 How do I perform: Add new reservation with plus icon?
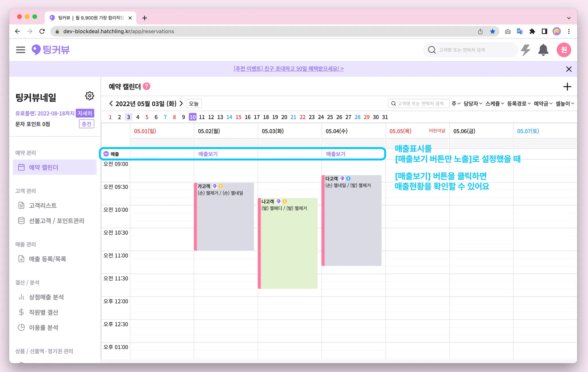(567, 87)
